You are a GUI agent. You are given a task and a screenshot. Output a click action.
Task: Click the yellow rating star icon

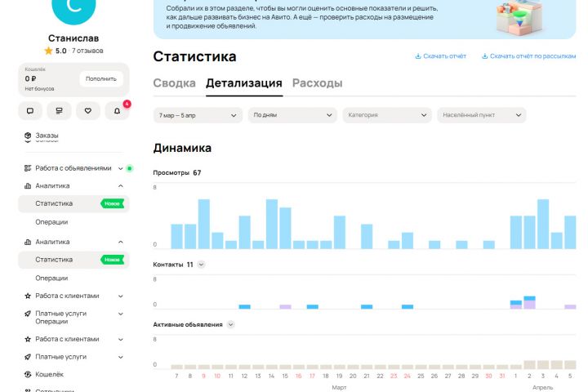(x=48, y=51)
